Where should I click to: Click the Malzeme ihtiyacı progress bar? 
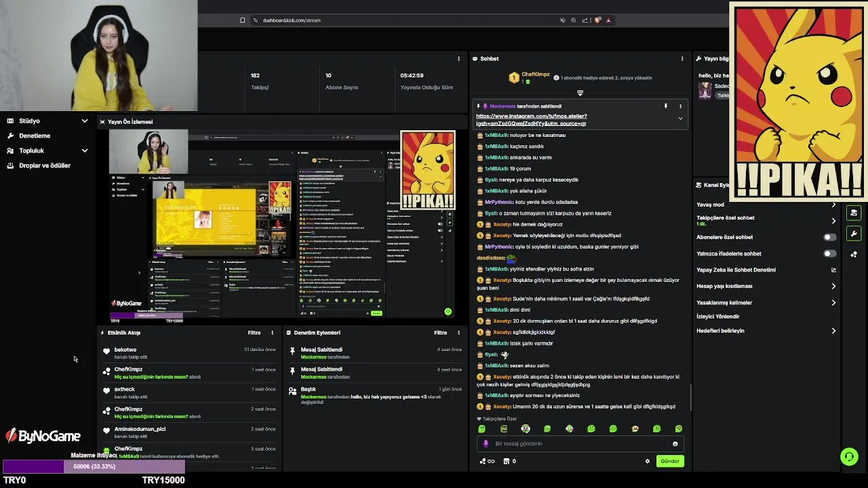pyautogui.click(x=94, y=466)
